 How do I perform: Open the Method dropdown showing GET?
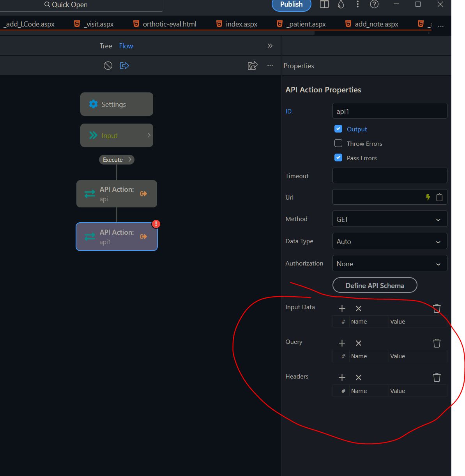coord(389,219)
